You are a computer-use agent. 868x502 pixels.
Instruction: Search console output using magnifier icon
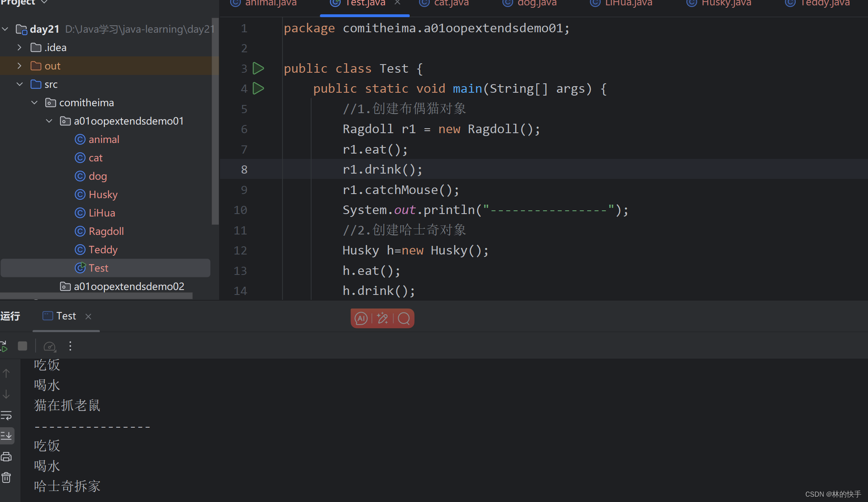[x=404, y=318]
